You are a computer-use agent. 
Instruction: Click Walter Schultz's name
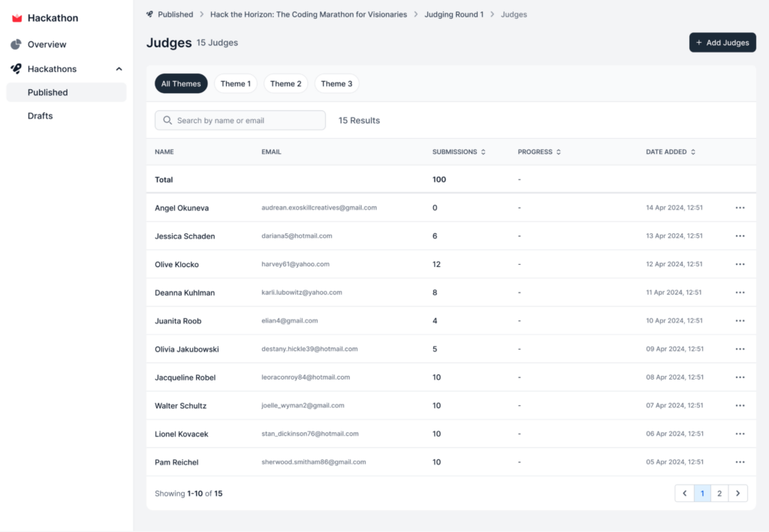click(180, 406)
